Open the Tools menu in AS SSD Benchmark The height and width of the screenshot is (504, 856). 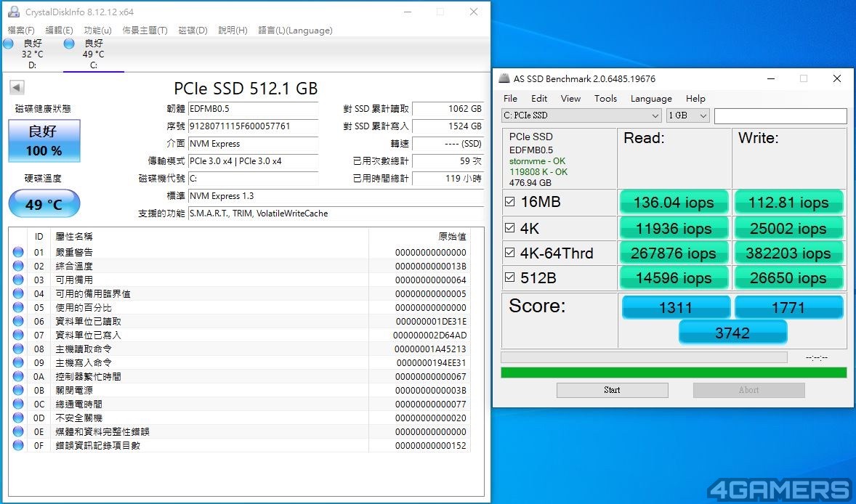click(x=605, y=99)
